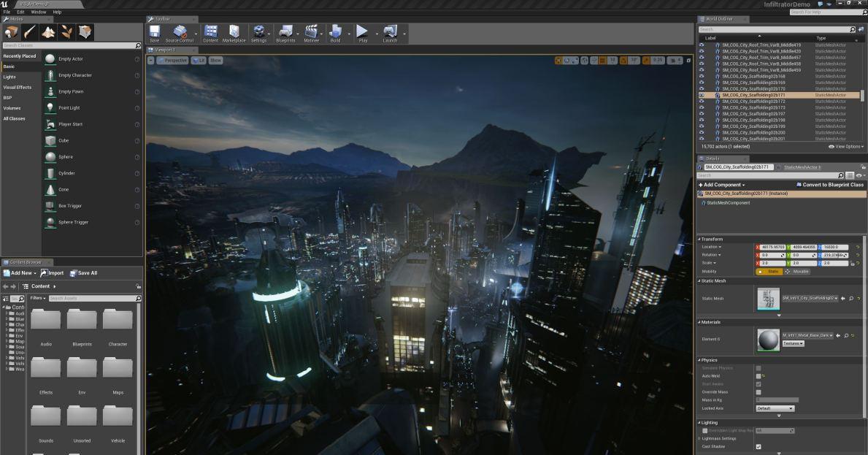This screenshot has height=455, width=868.
Task: Open the Content toolbar button
Action: point(210,33)
